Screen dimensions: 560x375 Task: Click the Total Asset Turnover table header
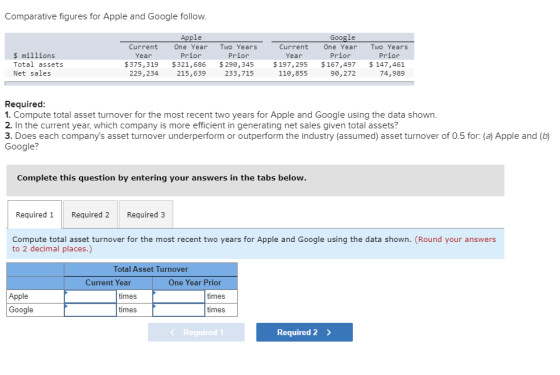click(151, 269)
